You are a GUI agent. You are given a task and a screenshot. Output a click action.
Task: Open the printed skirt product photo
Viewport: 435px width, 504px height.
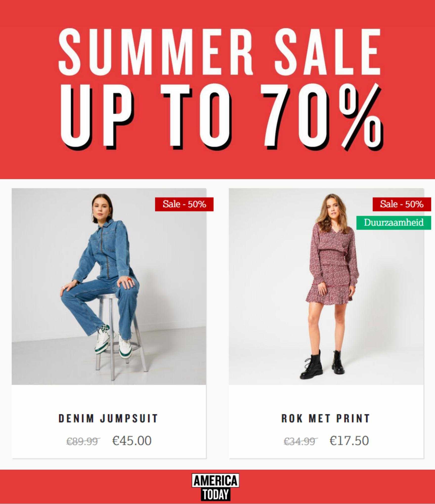326,286
